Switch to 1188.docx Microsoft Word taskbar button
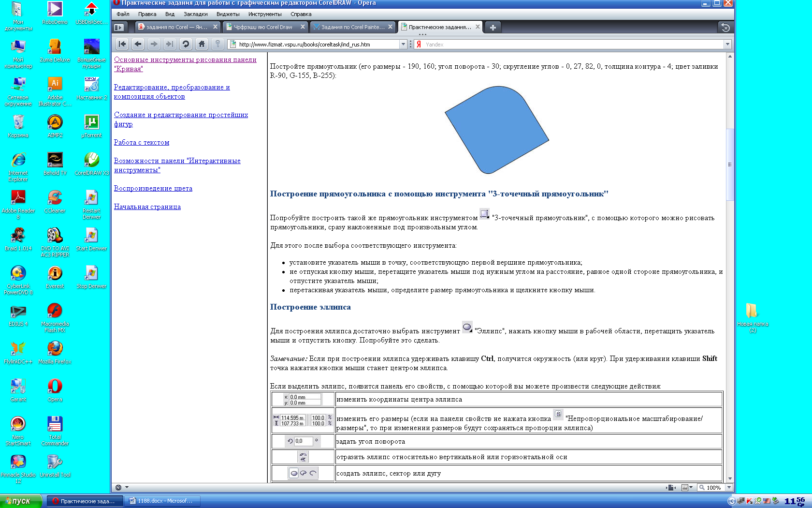Screen dimensions: 812x508 click(x=162, y=501)
